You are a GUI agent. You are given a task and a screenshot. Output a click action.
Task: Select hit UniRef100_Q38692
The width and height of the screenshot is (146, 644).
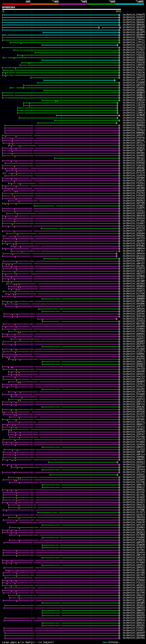click(134, 58)
